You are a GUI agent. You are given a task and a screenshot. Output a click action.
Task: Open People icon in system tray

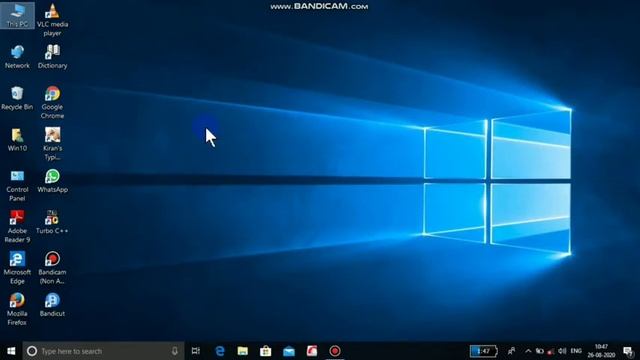tap(511, 351)
